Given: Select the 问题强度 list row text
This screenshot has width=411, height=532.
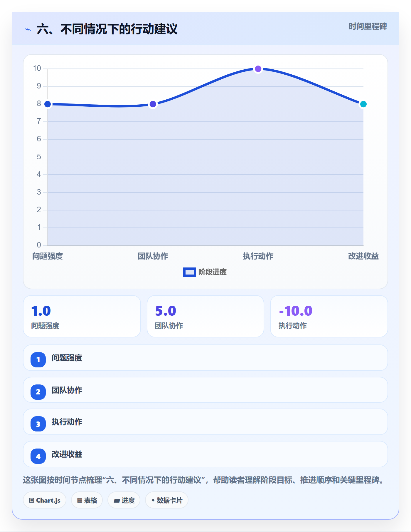Looking at the screenshot, I should (67, 358).
